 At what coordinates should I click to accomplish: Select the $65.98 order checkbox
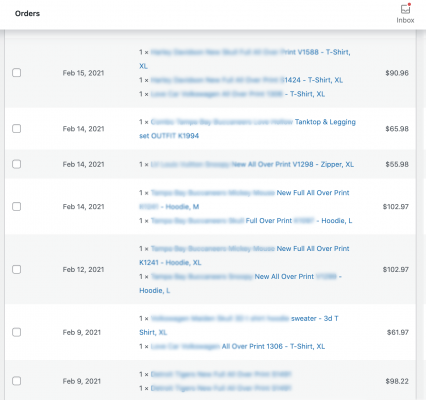[x=17, y=128]
